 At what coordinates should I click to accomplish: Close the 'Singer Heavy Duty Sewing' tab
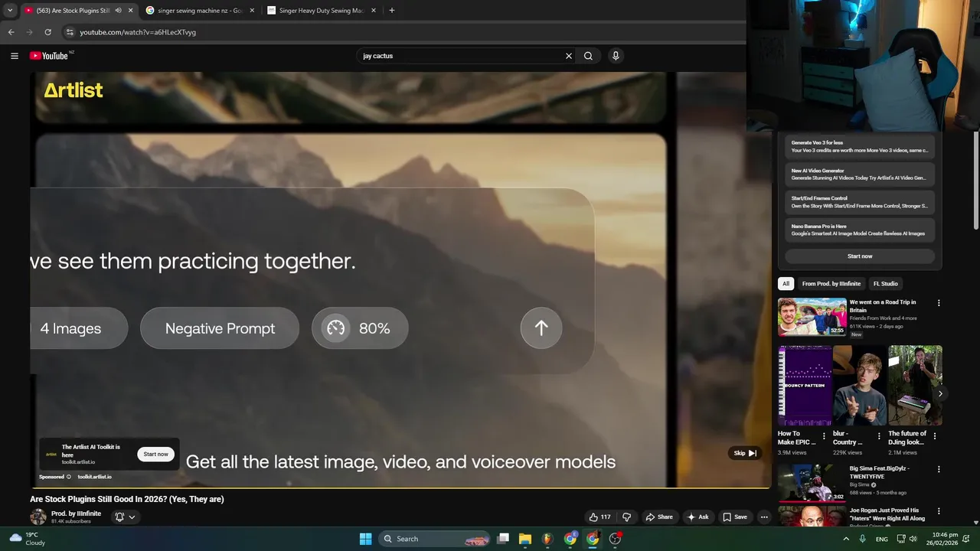[374, 11]
